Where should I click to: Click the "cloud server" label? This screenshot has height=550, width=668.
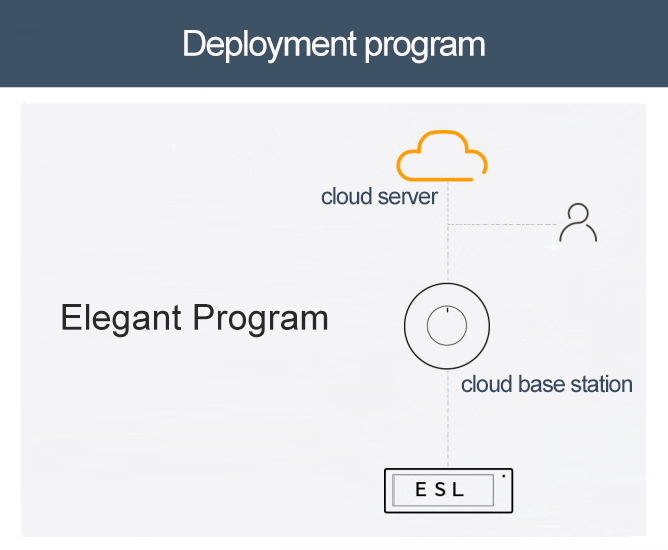coord(379,196)
